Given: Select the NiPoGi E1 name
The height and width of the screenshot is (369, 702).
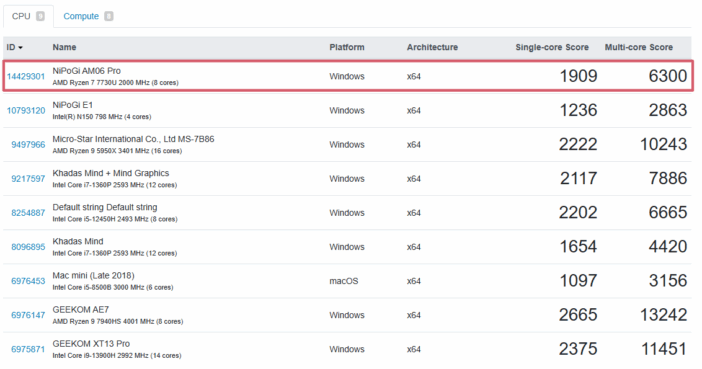Looking at the screenshot, I should coord(73,105).
